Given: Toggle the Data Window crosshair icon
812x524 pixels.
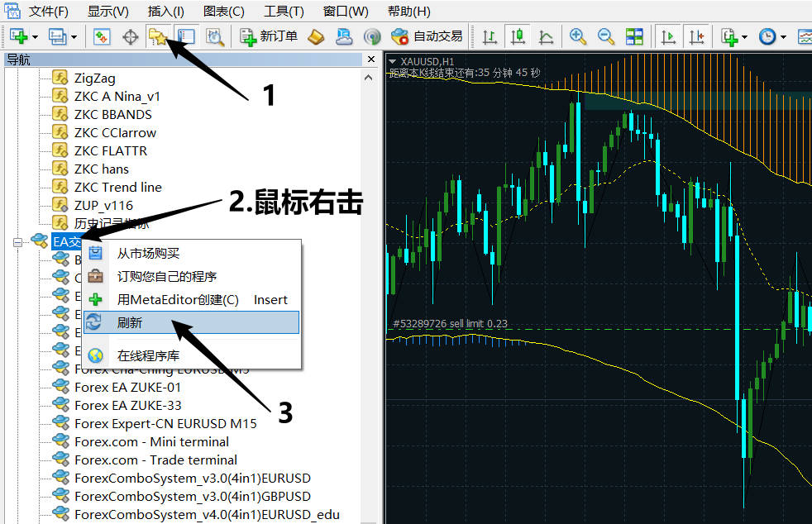Looking at the screenshot, I should pyautogui.click(x=130, y=36).
